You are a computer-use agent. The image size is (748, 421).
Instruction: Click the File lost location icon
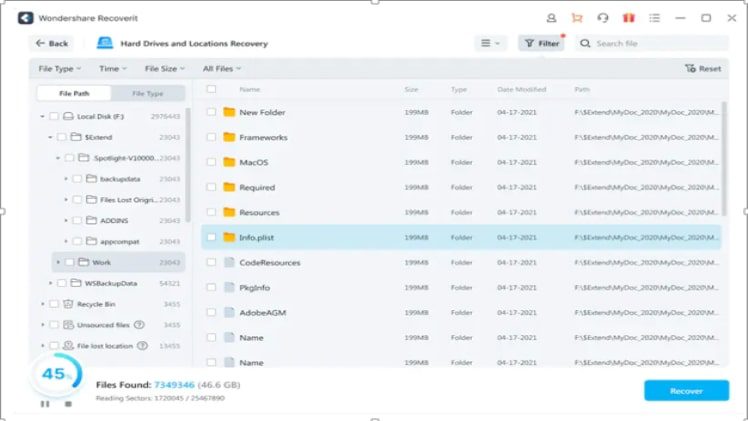pyautogui.click(x=68, y=346)
